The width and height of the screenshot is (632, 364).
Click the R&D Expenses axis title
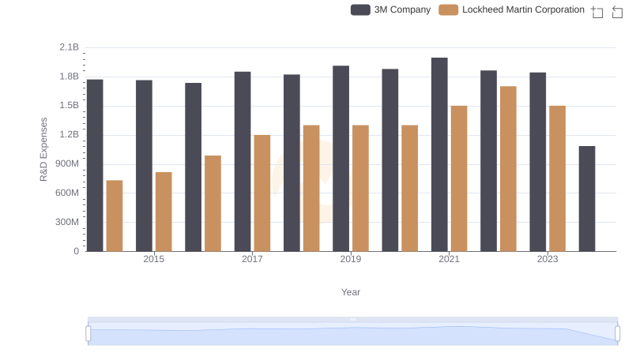tap(43, 149)
